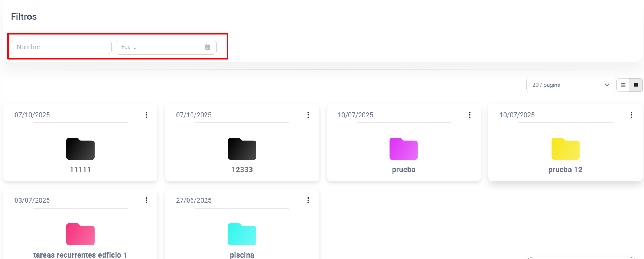Open three-dot menu on piscina card
644x259 pixels.
(x=308, y=200)
